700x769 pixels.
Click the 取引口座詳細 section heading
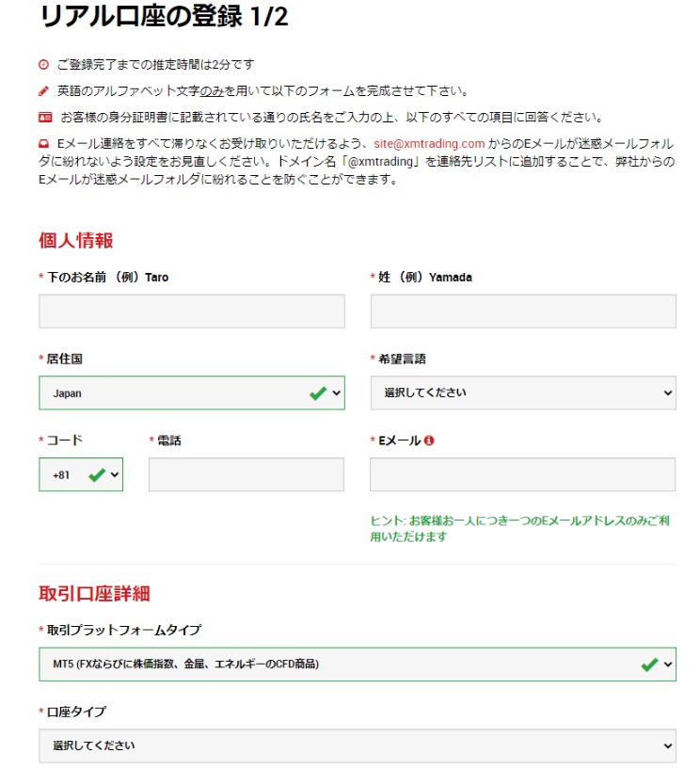click(94, 593)
